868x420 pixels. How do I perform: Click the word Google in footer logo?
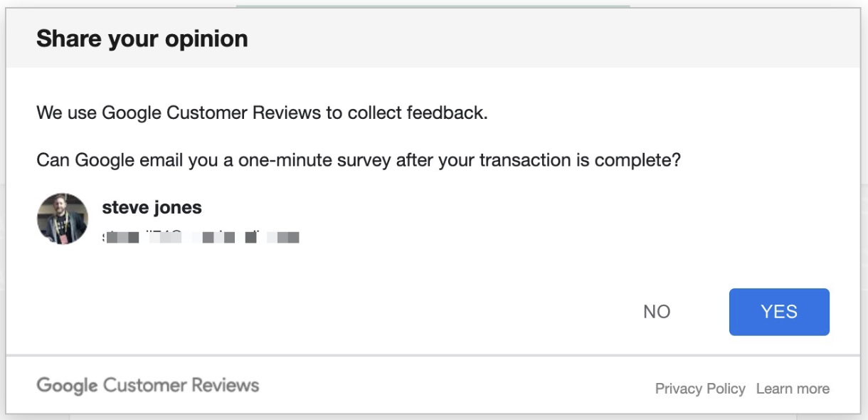click(67, 386)
